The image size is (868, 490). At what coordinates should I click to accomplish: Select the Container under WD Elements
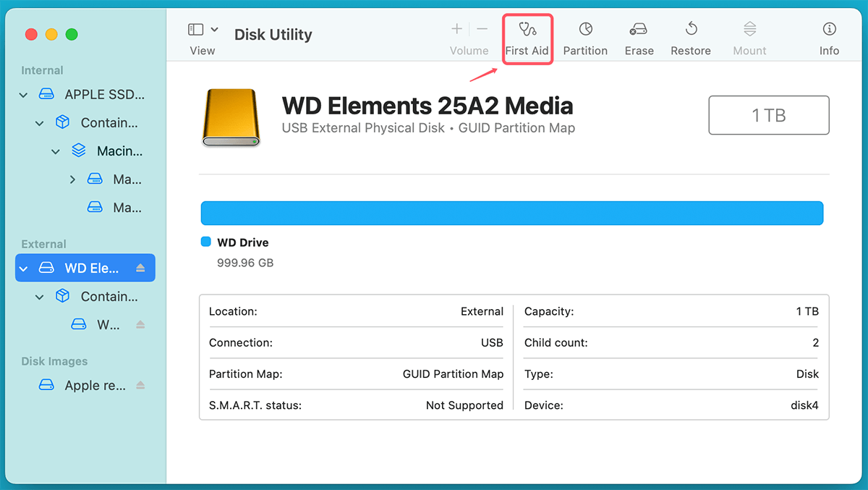[110, 296]
